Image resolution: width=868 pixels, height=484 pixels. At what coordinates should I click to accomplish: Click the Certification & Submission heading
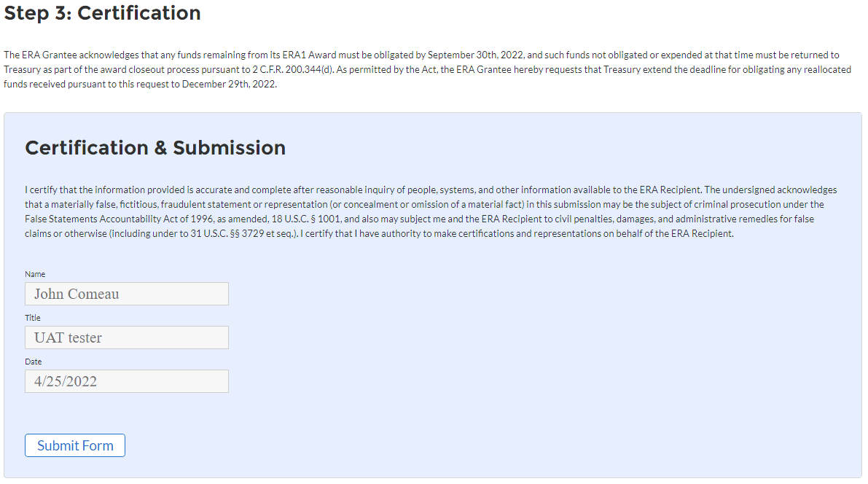pyautogui.click(x=155, y=148)
